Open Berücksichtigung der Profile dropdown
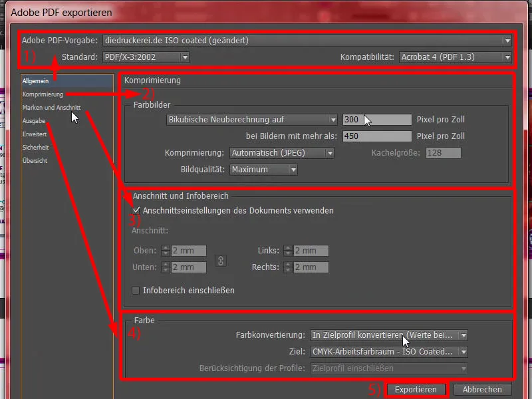532x399 pixels. click(389, 368)
